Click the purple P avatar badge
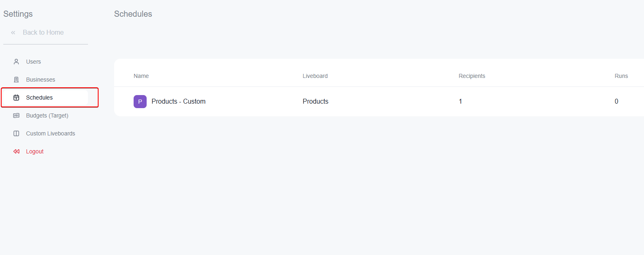 pos(140,102)
